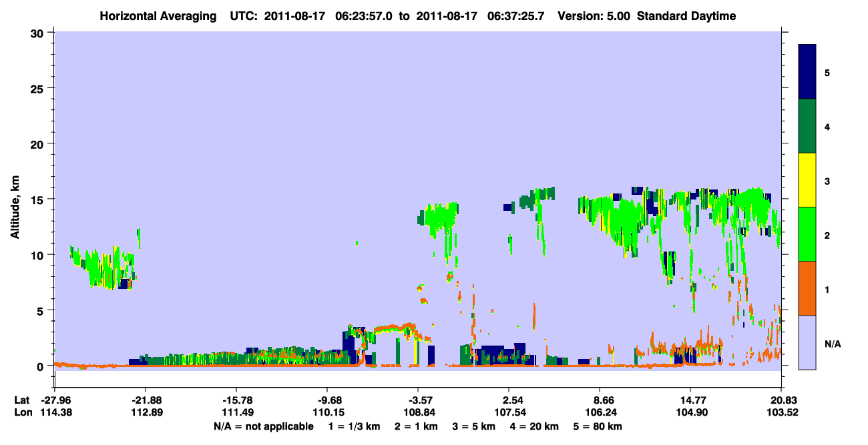Click the dark blue colorbar segment 5

tap(807, 71)
